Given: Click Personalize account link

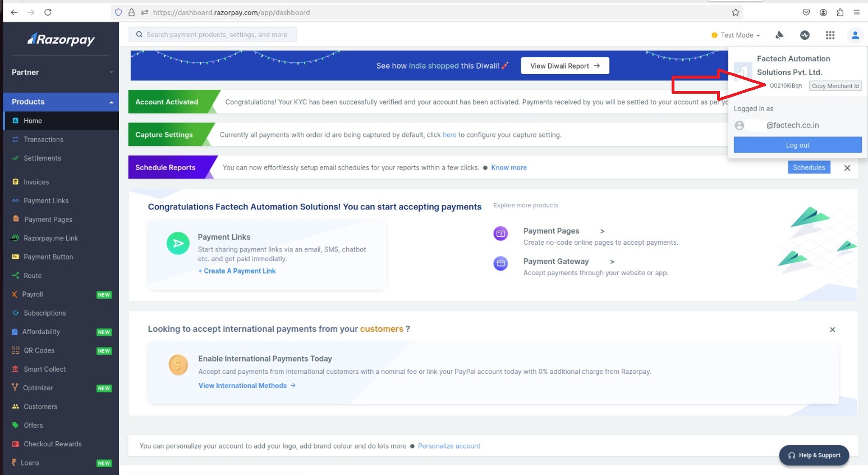Looking at the screenshot, I should click(449, 446).
